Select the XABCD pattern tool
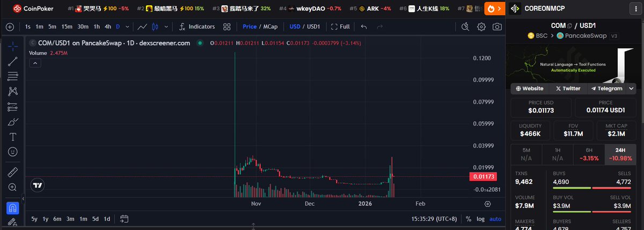The height and width of the screenshot is (230, 644). click(12, 92)
